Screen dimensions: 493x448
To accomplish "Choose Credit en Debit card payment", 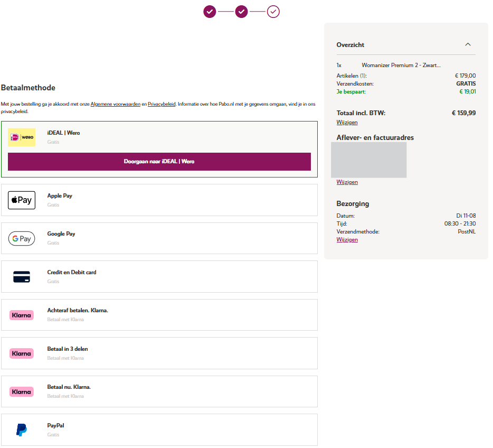I will coord(159,277).
